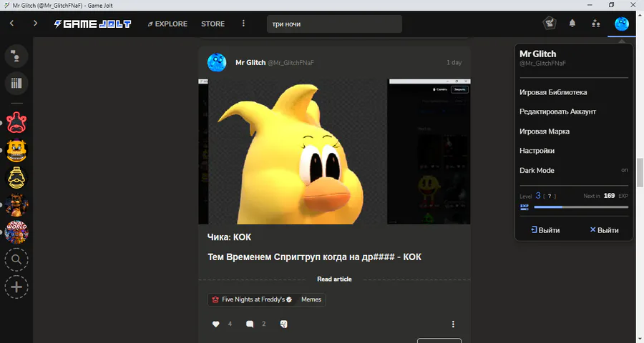Click the discover communities search icon
This screenshot has height=343, width=644.
(16, 259)
